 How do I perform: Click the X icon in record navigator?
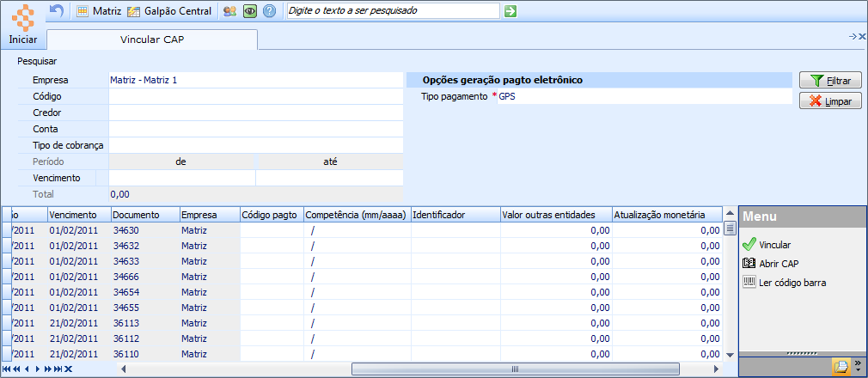(68, 369)
